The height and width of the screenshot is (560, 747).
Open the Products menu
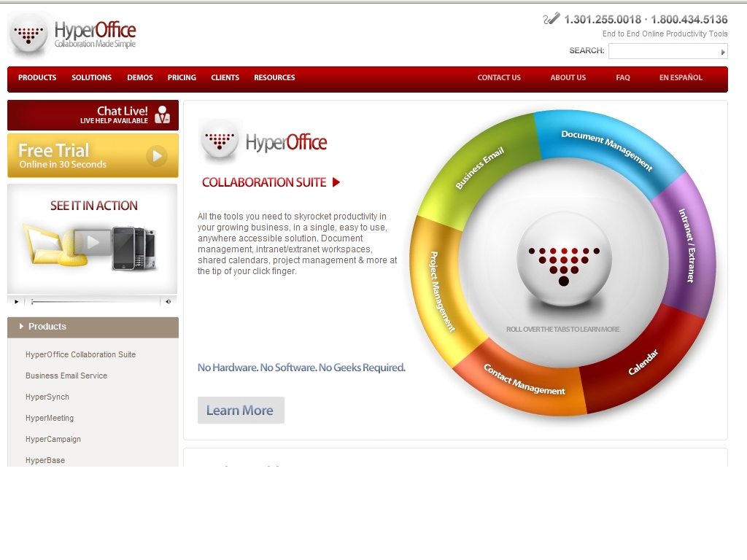tap(37, 77)
